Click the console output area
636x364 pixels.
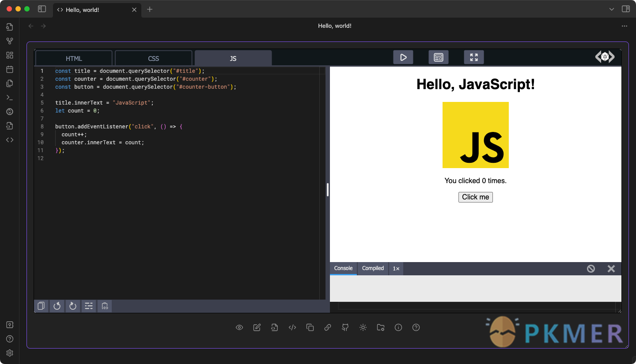point(476,289)
